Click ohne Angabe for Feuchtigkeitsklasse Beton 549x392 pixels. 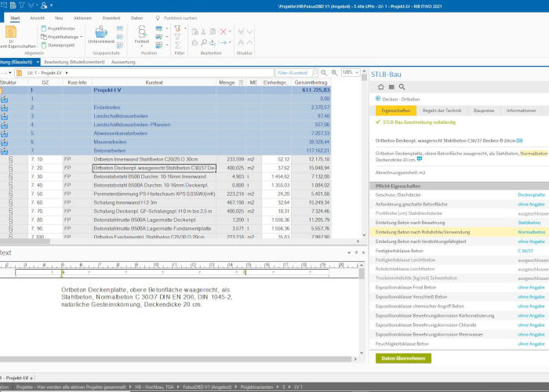point(531,344)
